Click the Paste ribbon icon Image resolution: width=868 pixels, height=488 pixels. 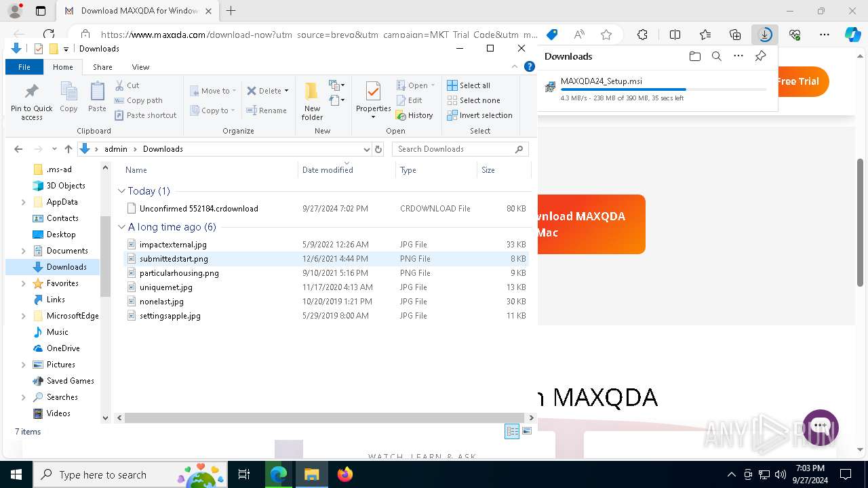tap(97, 97)
